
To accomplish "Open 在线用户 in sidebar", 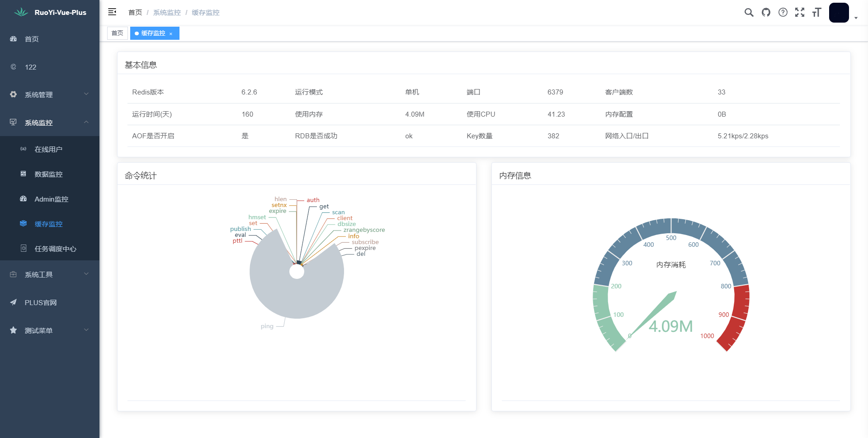I will (x=48, y=149).
